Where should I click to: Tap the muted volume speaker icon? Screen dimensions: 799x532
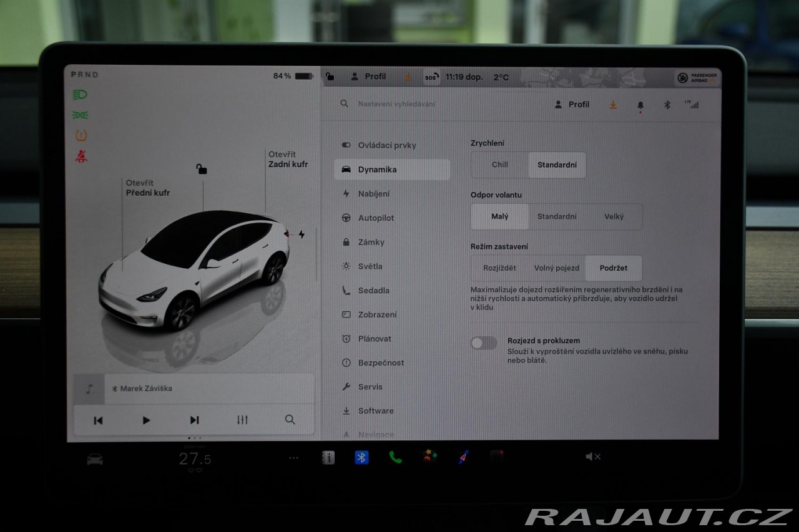click(592, 457)
